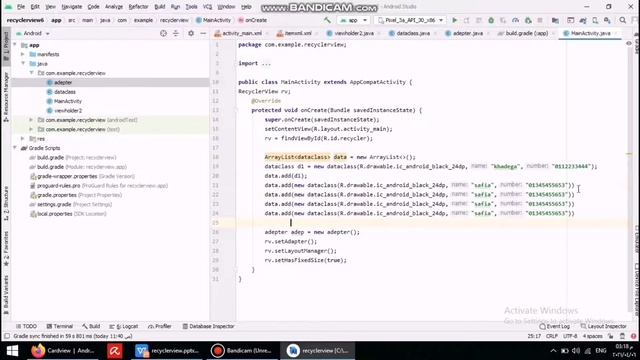
Task: Click Apply Changes and Restart Activity icon
Action: coord(467,20)
